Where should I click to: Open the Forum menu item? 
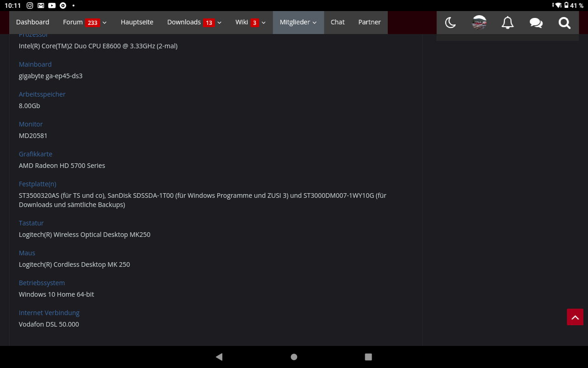pos(73,22)
